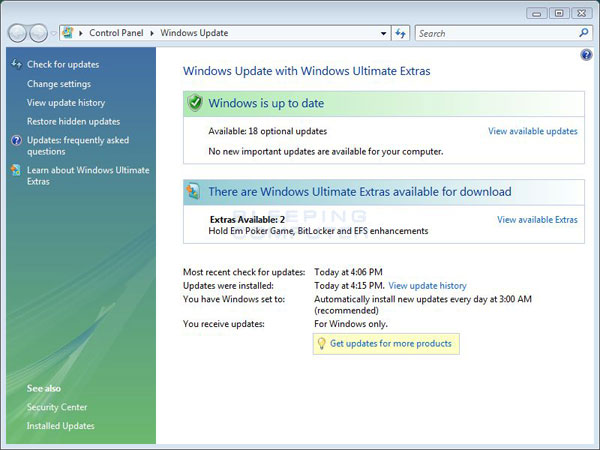
Task: Open the address bar history dropdown
Action: (x=383, y=33)
